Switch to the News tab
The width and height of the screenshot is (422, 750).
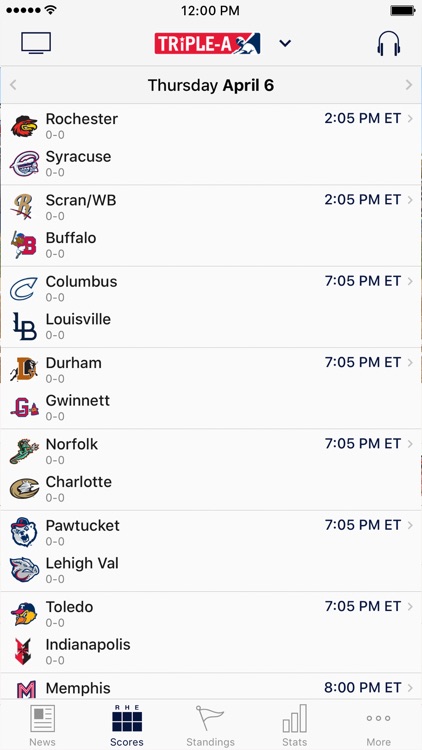pyautogui.click(x=42, y=725)
